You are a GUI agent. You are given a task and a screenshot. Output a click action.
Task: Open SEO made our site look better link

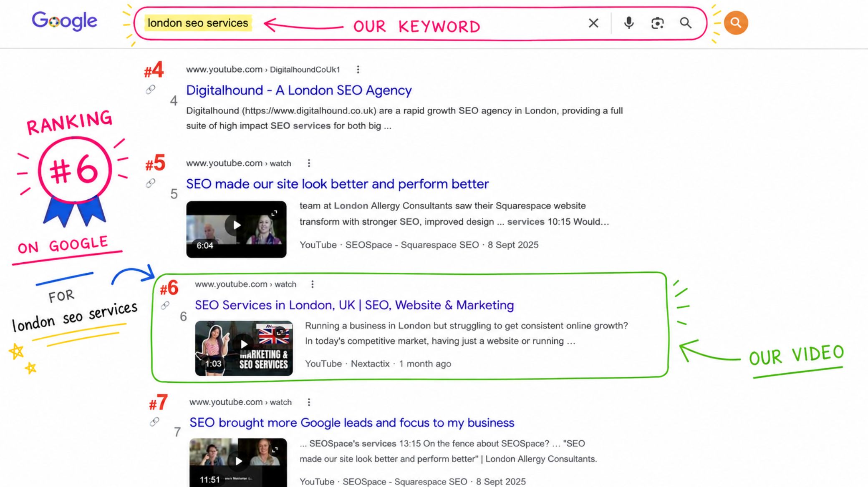click(x=337, y=184)
